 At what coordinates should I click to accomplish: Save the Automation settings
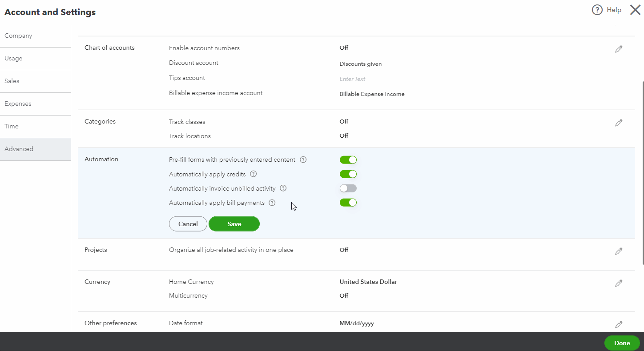[x=234, y=224]
